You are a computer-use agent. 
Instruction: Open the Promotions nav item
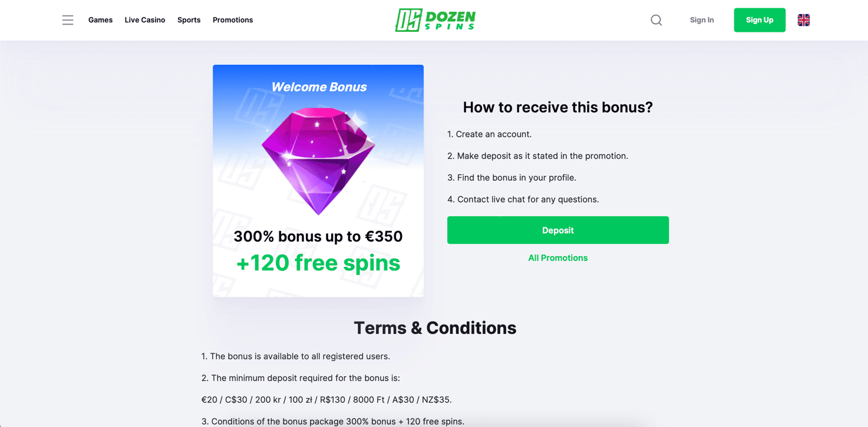[x=233, y=20]
